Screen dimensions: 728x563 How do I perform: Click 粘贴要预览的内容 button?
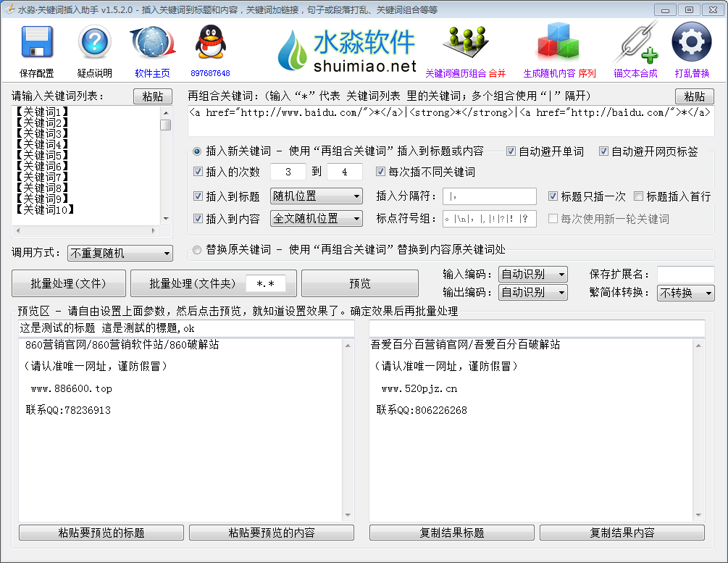pyautogui.click(x=272, y=533)
